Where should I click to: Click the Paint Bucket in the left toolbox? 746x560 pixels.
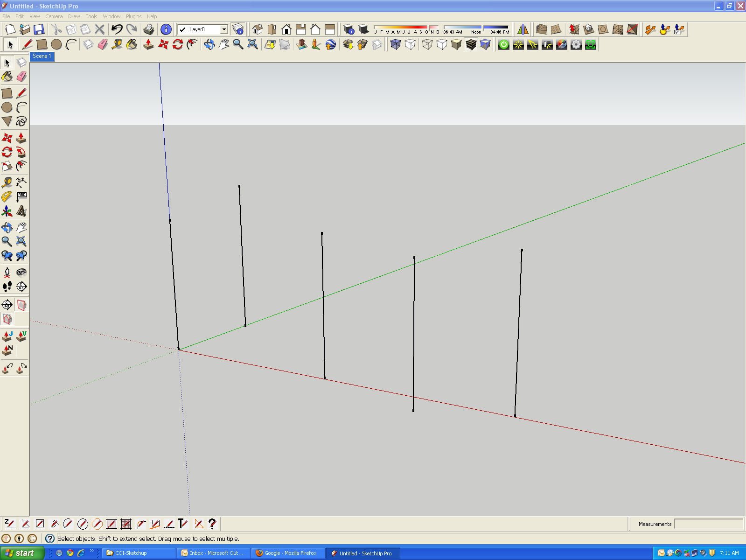point(7,77)
